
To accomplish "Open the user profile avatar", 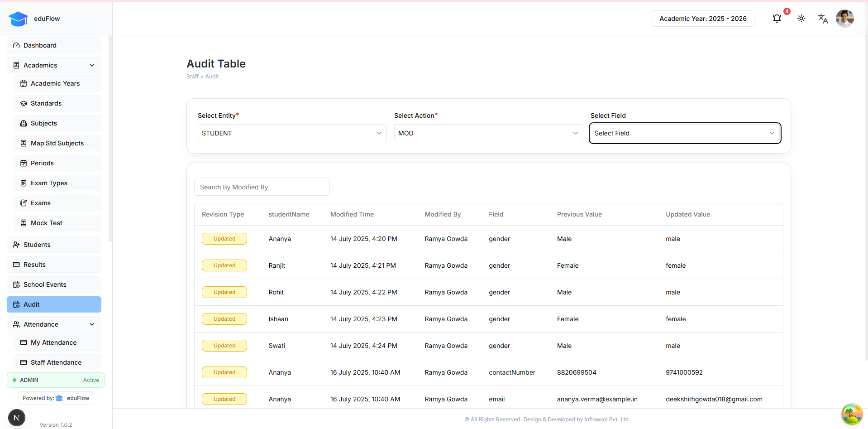I will pyautogui.click(x=844, y=19).
